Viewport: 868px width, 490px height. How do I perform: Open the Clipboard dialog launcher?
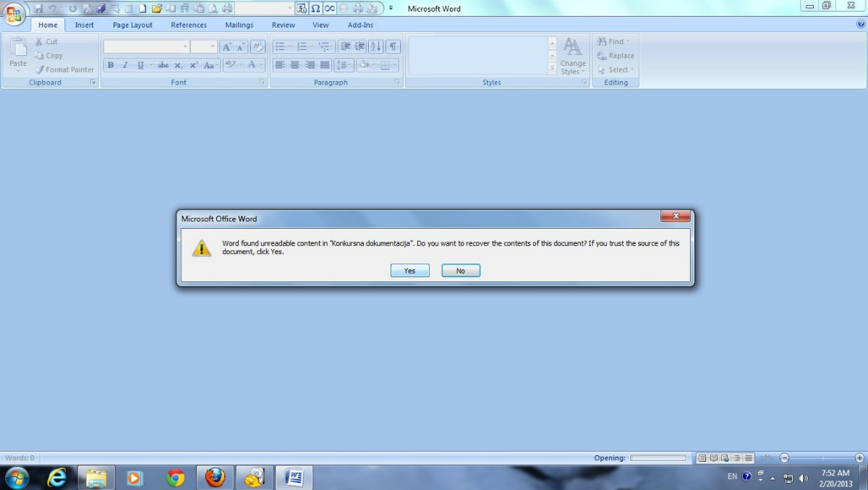point(93,83)
